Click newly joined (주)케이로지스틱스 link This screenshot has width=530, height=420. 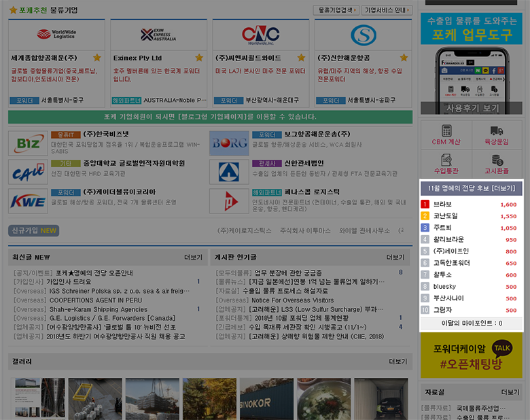244,230
